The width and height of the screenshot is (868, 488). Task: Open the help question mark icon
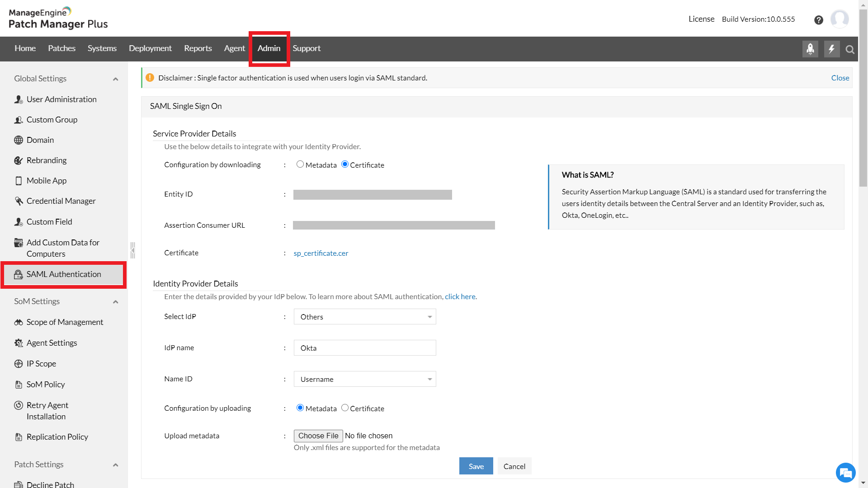click(x=818, y=19)
